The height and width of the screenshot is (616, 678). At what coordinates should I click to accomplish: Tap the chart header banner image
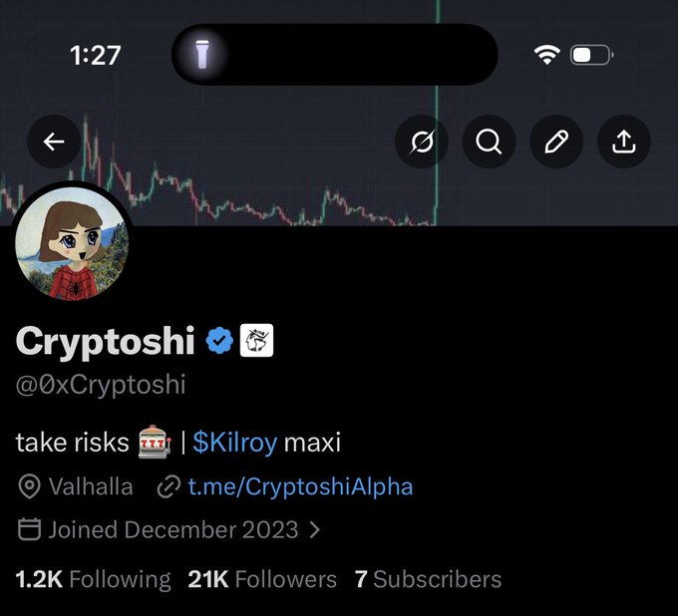tap(299, 189)
